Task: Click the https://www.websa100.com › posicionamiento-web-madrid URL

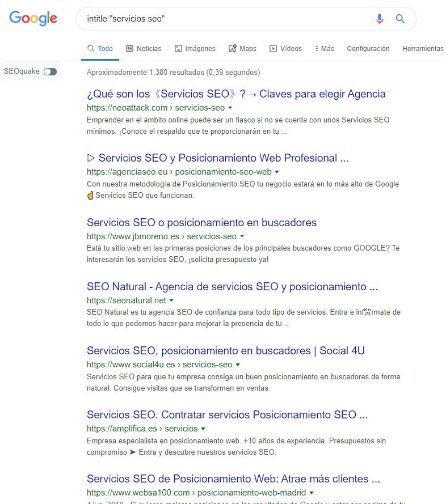Action: click(x=196, y=493)
